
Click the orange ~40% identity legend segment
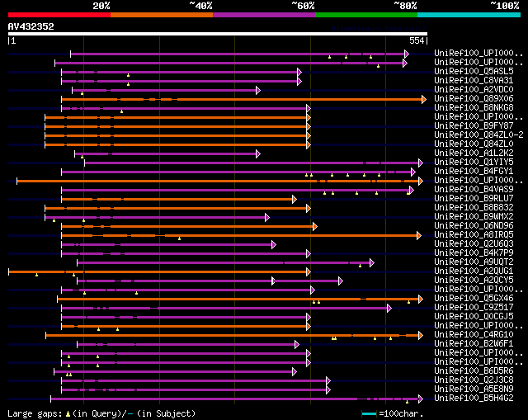coord(162,15)
